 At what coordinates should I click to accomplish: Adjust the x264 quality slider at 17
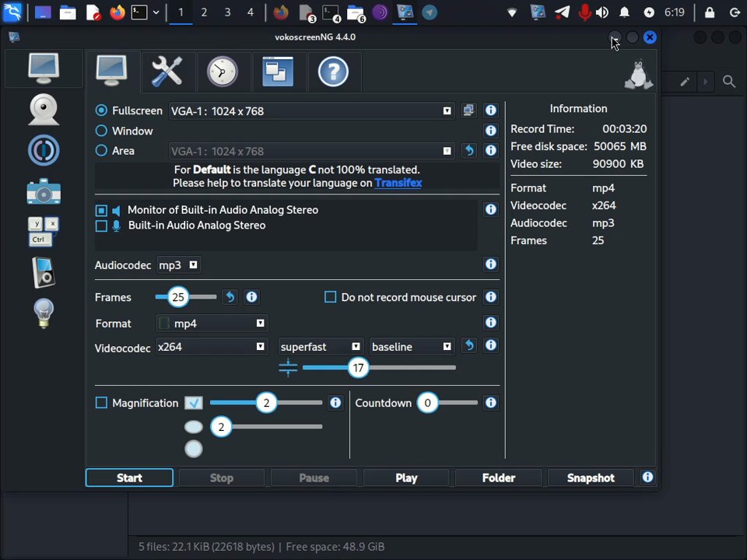pyautogui.click(x=358, y=368)
